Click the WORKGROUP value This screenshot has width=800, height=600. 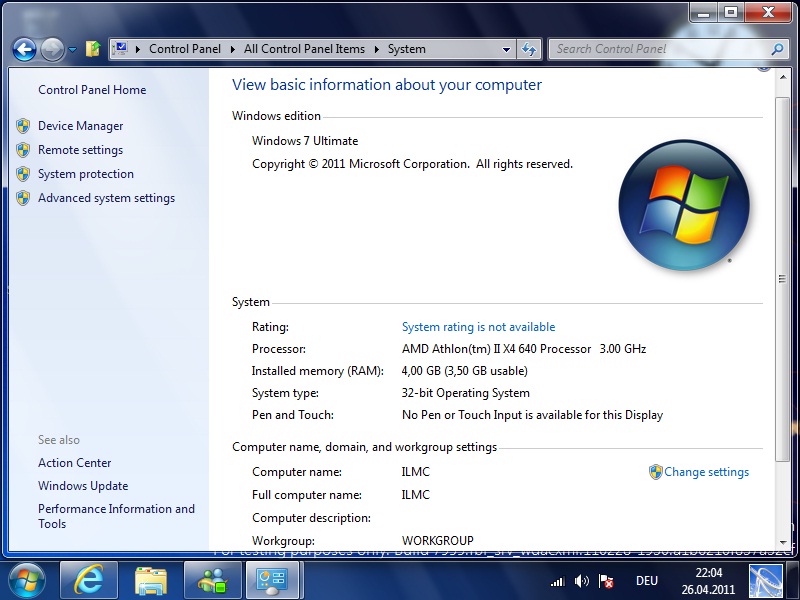pos(438,540)
